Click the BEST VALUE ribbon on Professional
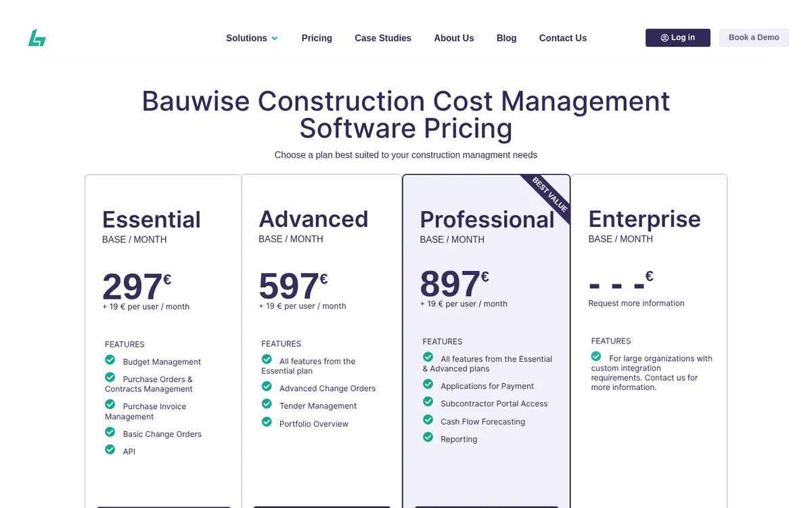This screenshot has height=508, width=812. click(x=549, y=195)
